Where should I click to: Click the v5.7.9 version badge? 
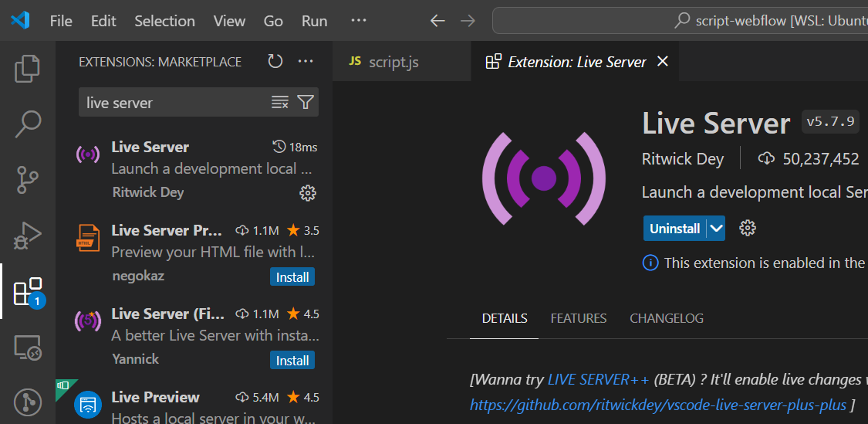coord(830,122)
